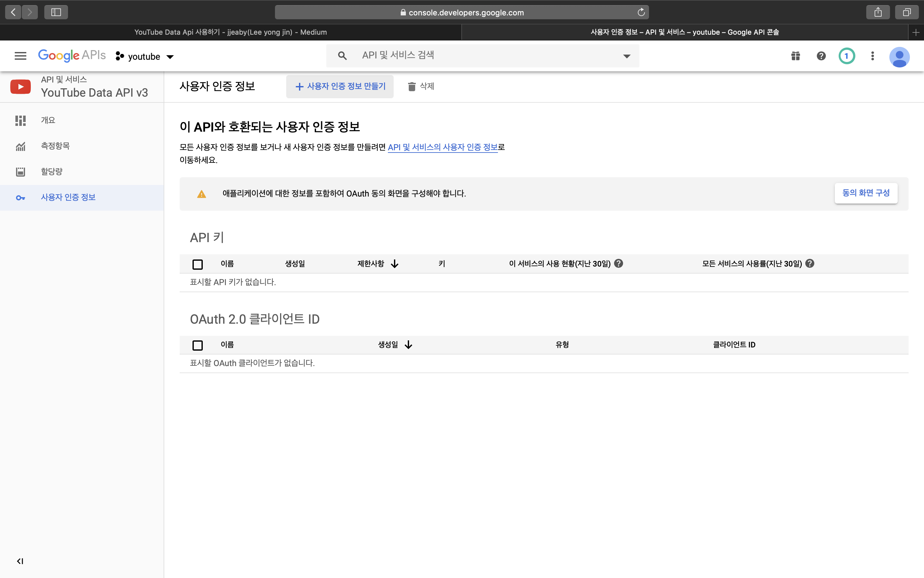This screenshot has width=924, height=578.
Task: Add a new tab with plus icon
Action: tap(916, 32)
